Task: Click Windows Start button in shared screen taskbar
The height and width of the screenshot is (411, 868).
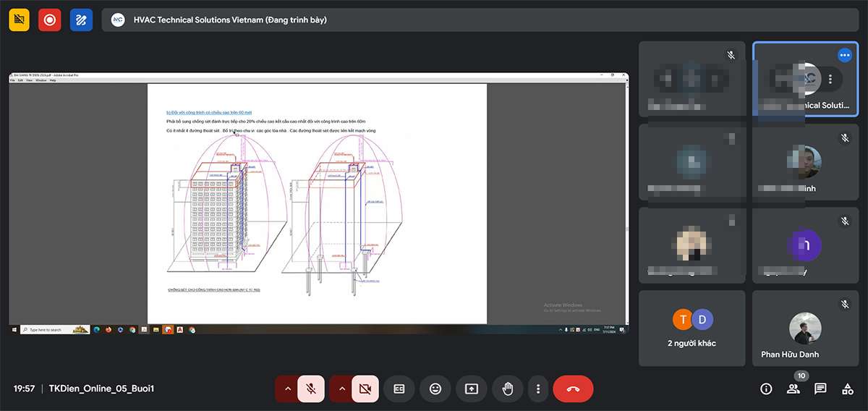Action: (x=14, y=329)
